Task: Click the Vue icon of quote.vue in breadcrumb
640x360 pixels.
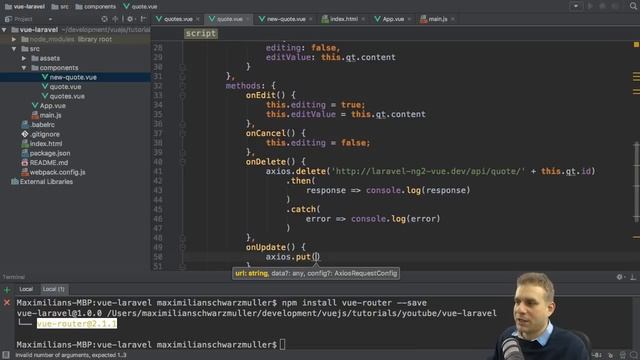Action: (x=127, y=6)
